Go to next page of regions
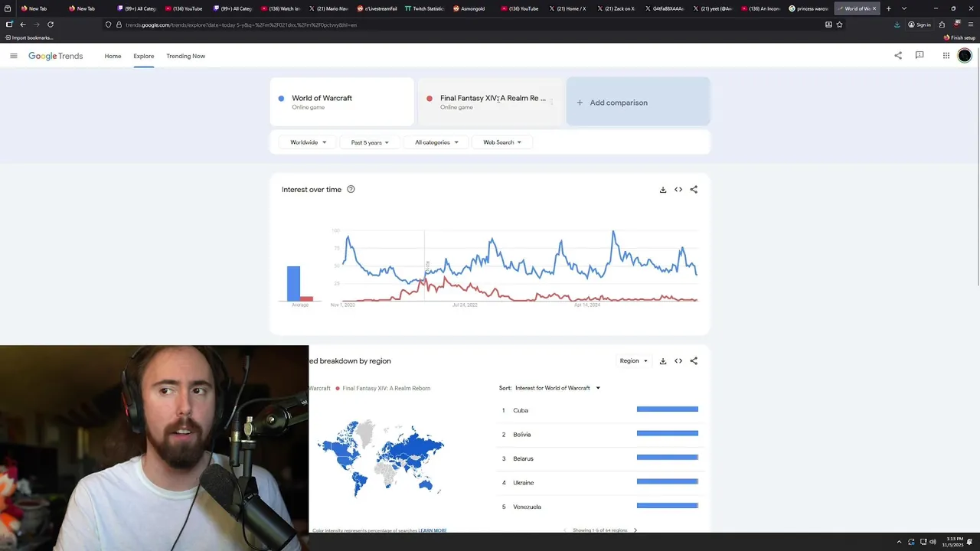Viewport: 980px width, 551px height. click(635, 530)
